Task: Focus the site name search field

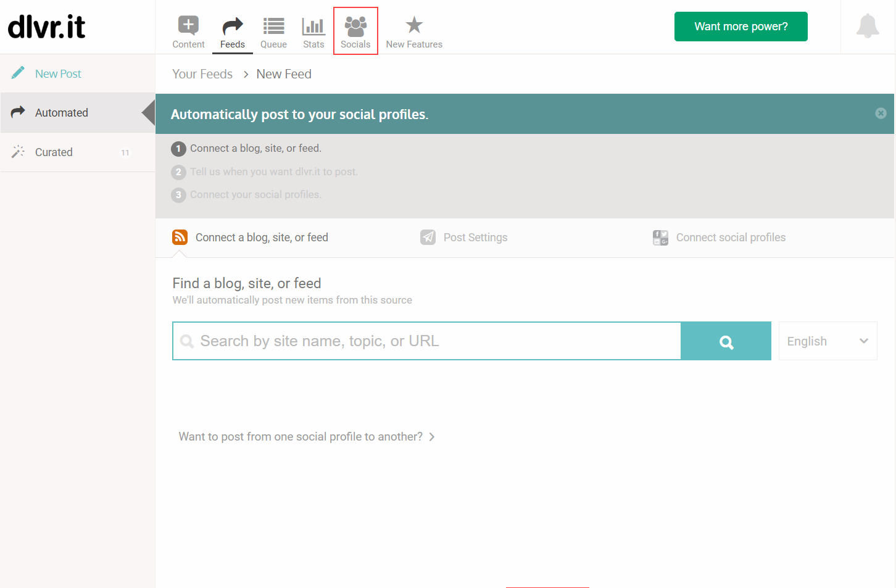Action: [x=427, y=341]
